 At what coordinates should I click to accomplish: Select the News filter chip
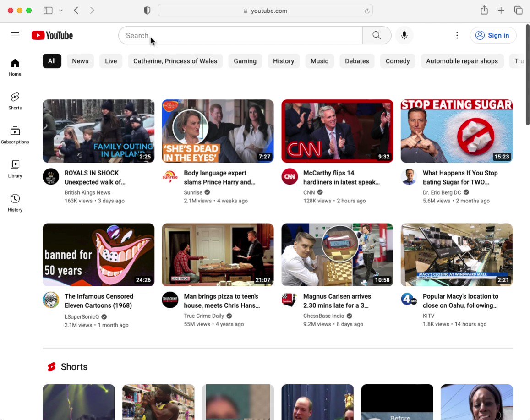(x=80, y=61)
